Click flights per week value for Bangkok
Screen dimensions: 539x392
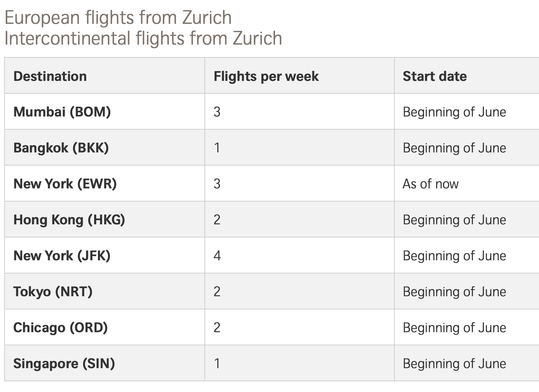pyautogui.click(x=217, y=148)
